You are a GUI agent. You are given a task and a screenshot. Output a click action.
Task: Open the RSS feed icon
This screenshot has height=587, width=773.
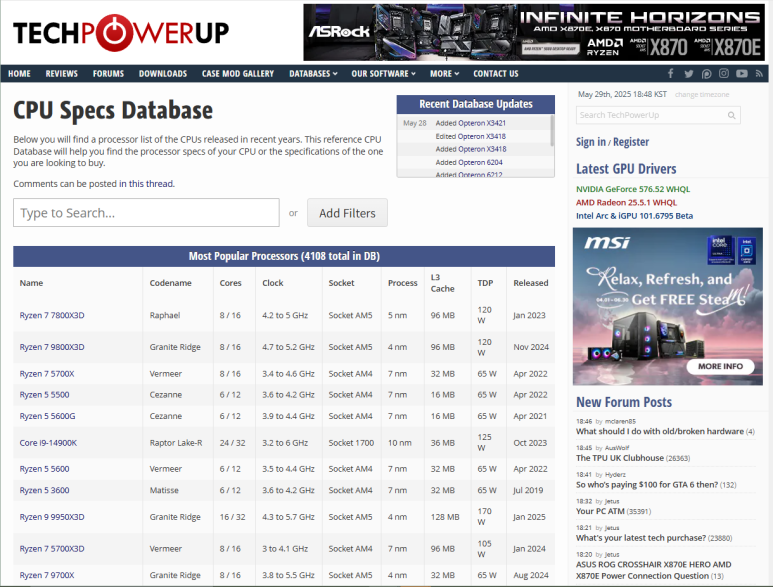(759, 73)
